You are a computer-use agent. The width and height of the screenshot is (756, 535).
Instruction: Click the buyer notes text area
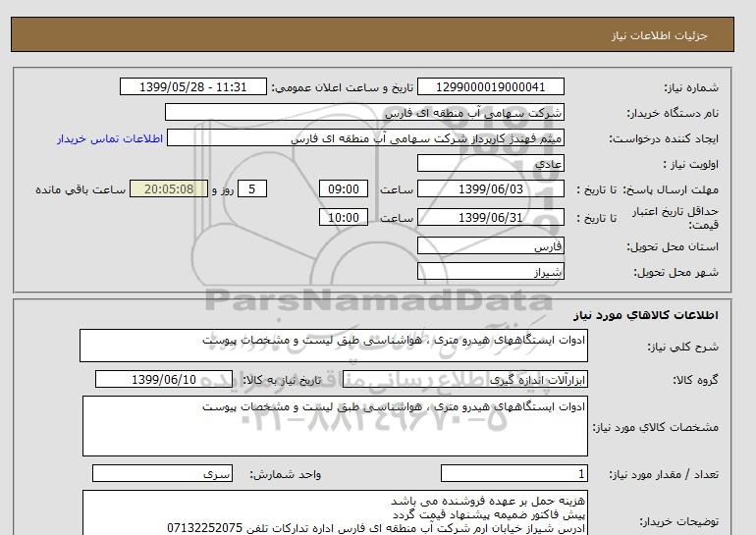(x=335, y=512)
